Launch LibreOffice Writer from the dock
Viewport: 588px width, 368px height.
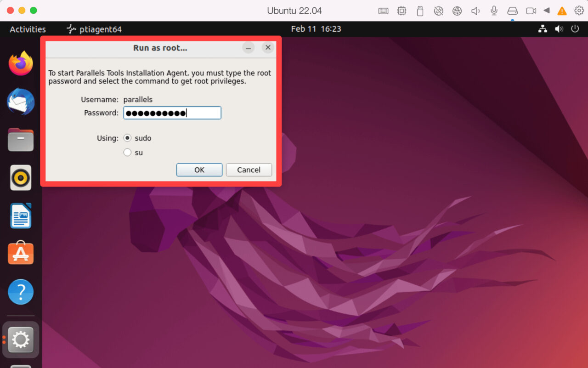click(20, 215)
